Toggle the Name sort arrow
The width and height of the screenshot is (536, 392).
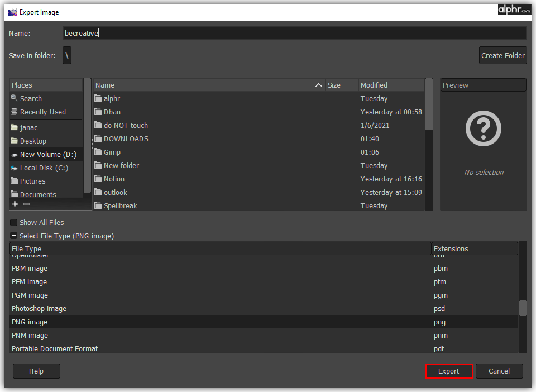point(319,85)
